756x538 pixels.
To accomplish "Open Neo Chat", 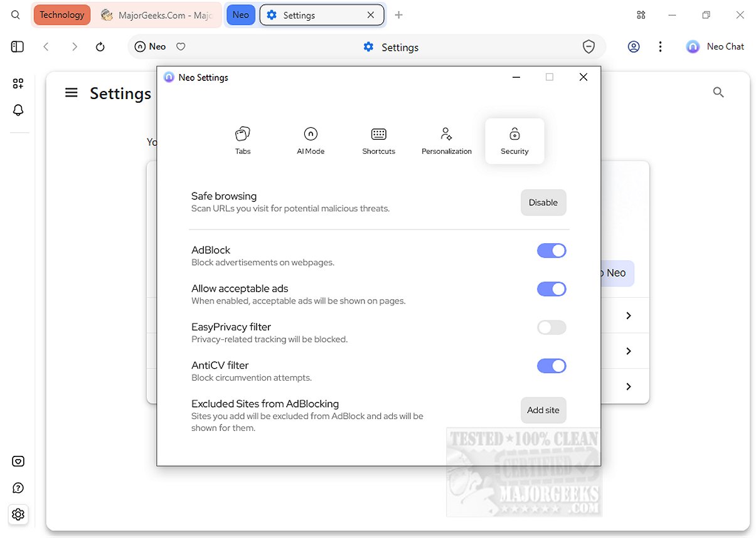I will point(715,46).
